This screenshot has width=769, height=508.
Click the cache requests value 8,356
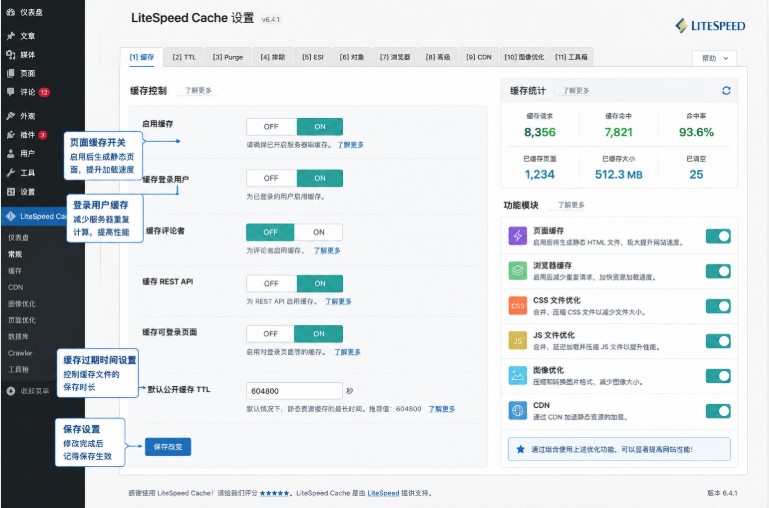(539, 132)
